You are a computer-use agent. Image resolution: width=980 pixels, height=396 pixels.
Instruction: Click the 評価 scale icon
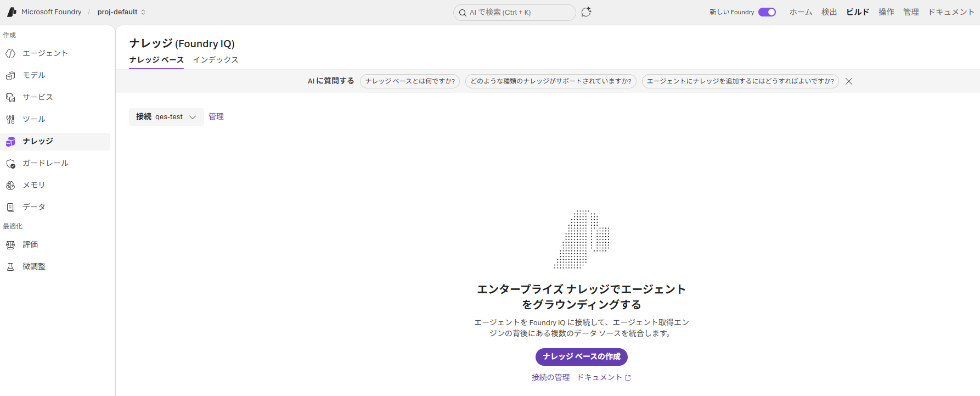pos(10,245)
